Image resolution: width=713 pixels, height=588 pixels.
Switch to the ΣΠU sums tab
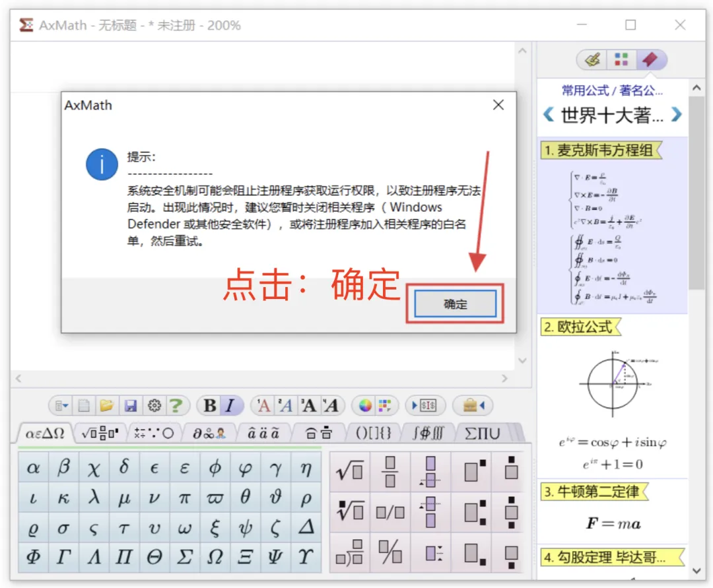[x=483, y=434]
